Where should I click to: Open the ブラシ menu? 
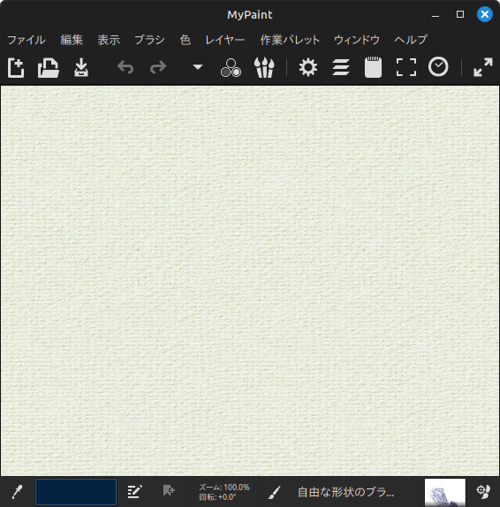150,40
